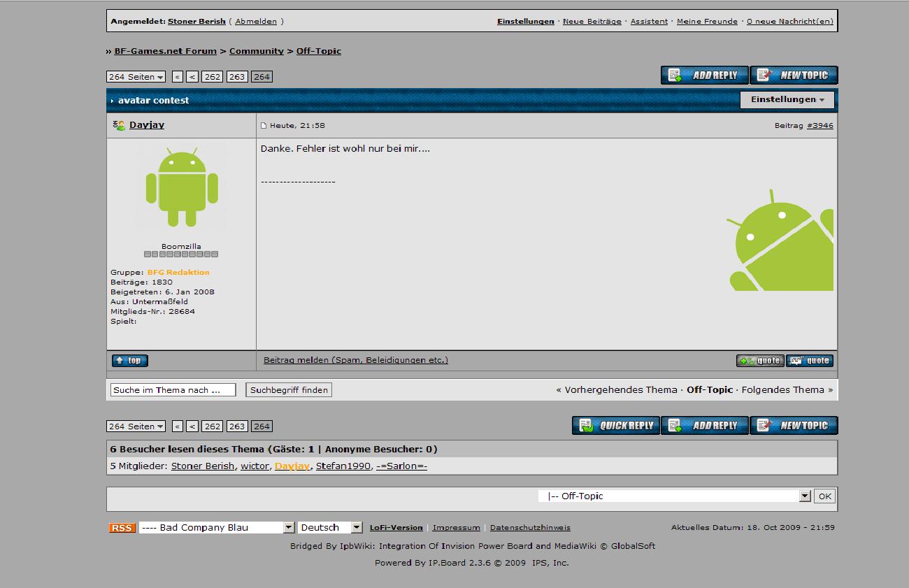Viewport: 909px width, 588px height.
Task: Open the Impressum link
Action: 457,528
